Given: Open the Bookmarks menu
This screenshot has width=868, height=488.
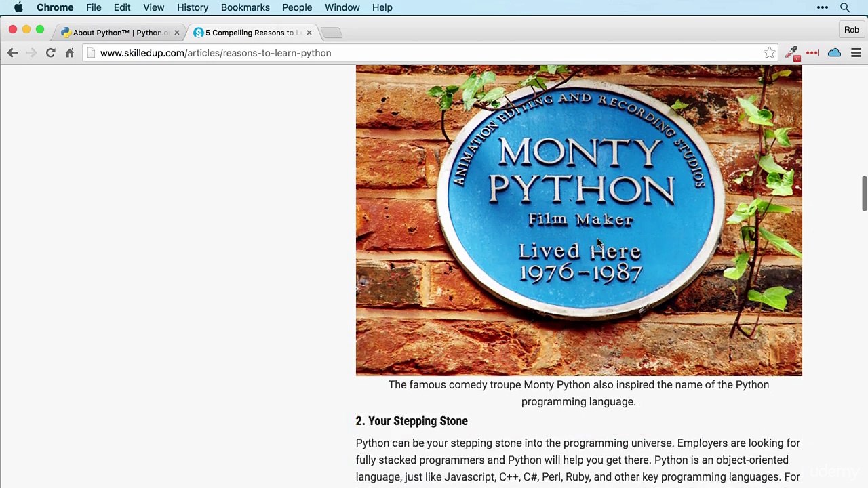Looking at the screenshot, I should 245,7.
